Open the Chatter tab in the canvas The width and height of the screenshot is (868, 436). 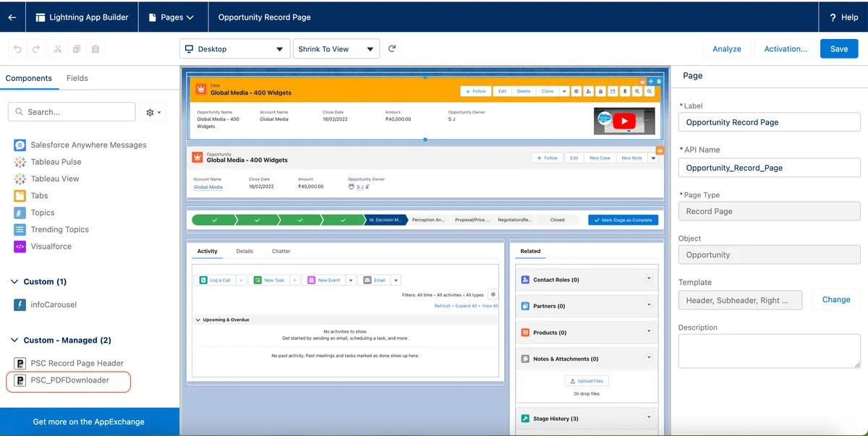pyautogui.click(x=281, y=251)
